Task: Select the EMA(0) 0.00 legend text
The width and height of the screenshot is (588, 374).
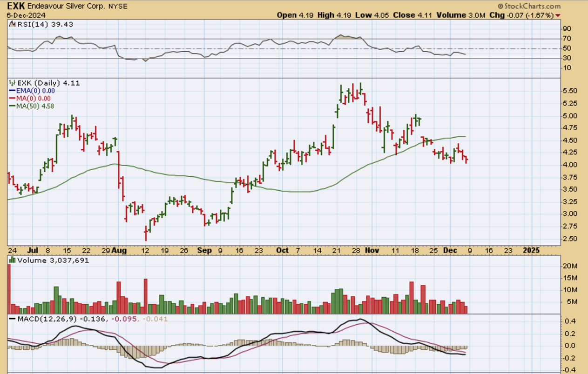Action: [x=35, y=91]
